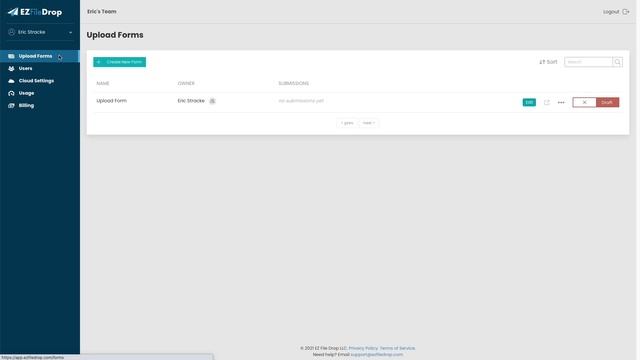Viewport: 640px width, 360px height.
Task: View the Usage page
Action: pyautogui.click(x=26, y=93)
